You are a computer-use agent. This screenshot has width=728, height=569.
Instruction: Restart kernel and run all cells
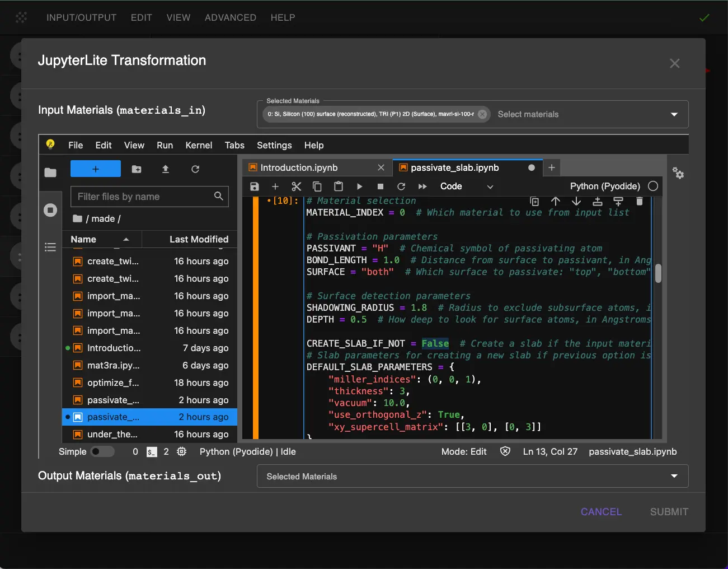(422, 186)
